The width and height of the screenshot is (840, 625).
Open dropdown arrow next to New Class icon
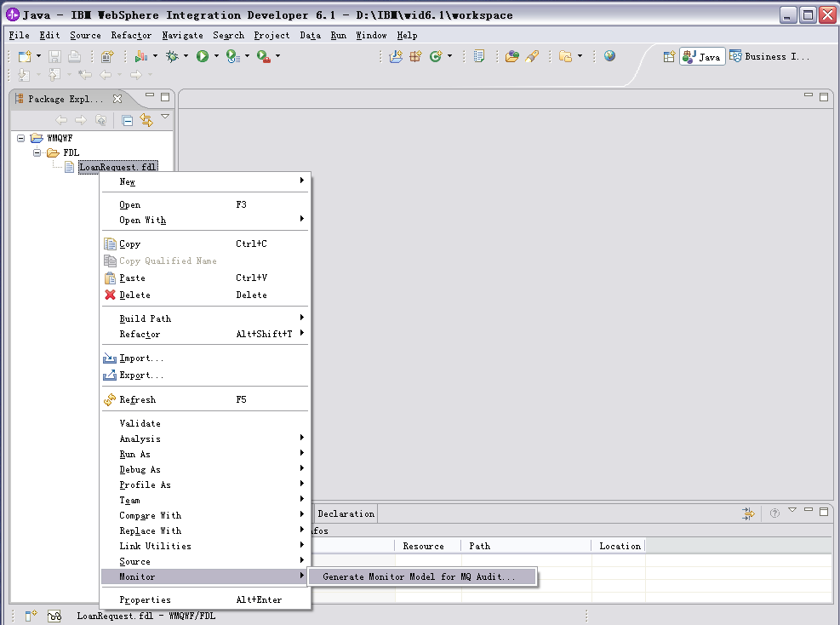pyautogui.click(x=449, y=56)
